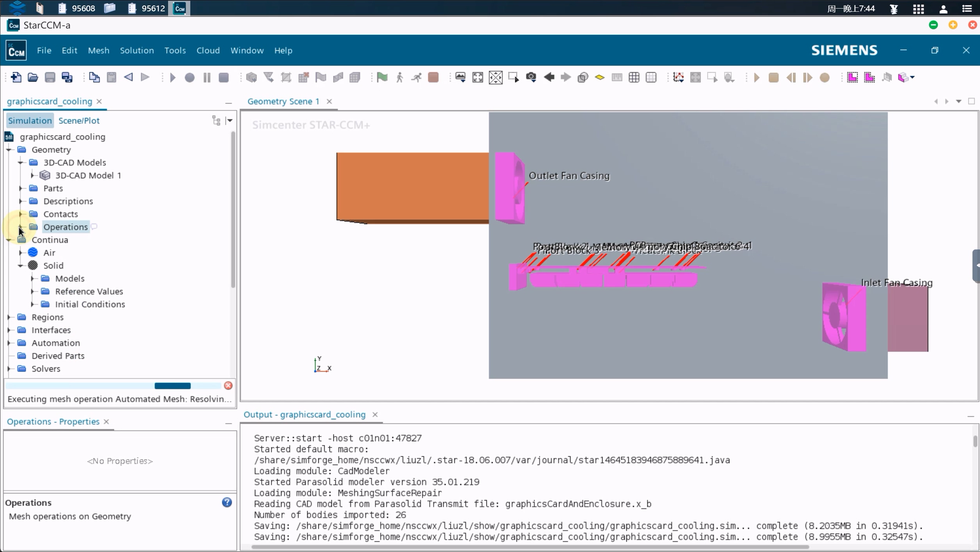
Task: Expand the Air continuum node
Action: [21, 253]
